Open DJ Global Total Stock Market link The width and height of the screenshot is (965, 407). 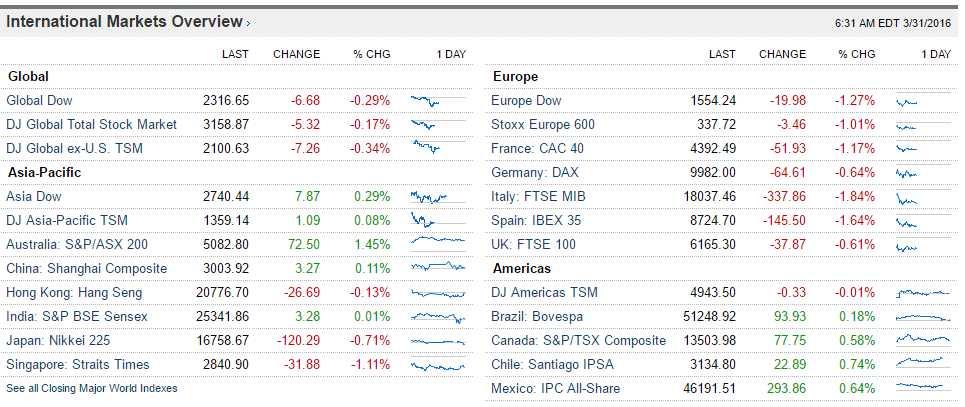tap(91, 125)
